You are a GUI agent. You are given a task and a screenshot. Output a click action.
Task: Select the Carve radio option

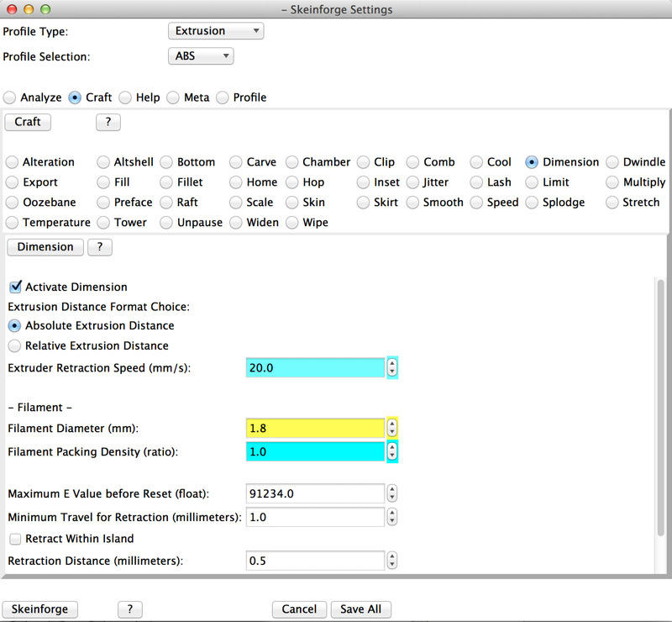click(236, 162)
